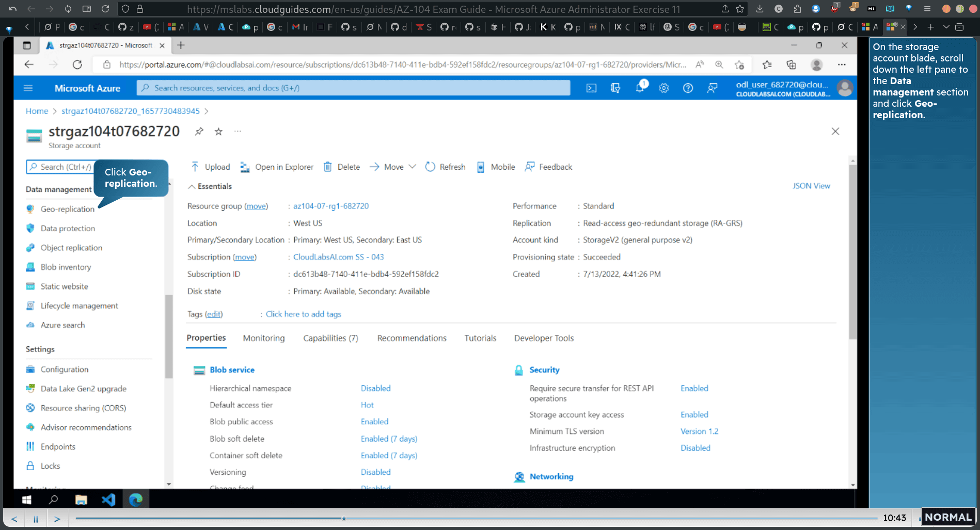Open Cloud Shell icon in Azure header
The height and width of the screenshot is (530, 980).
591,88
